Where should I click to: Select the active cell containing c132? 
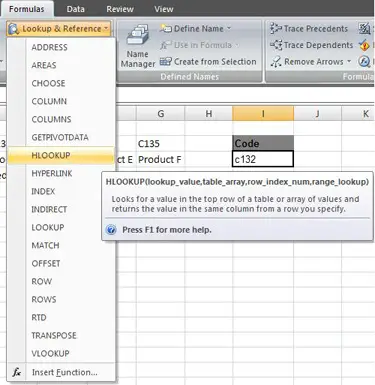263,159
